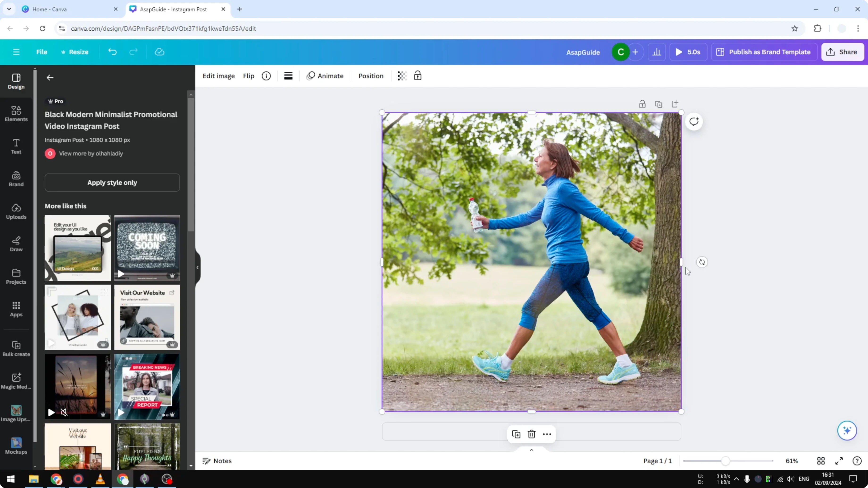Enter fullscreen present mode
Image resolution: width=868 pixels, height=488 pixels.
coord(839,461)
